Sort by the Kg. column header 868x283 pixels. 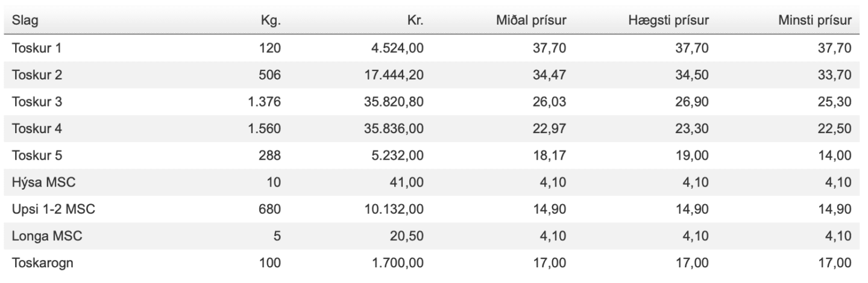[x=272, y=21]
